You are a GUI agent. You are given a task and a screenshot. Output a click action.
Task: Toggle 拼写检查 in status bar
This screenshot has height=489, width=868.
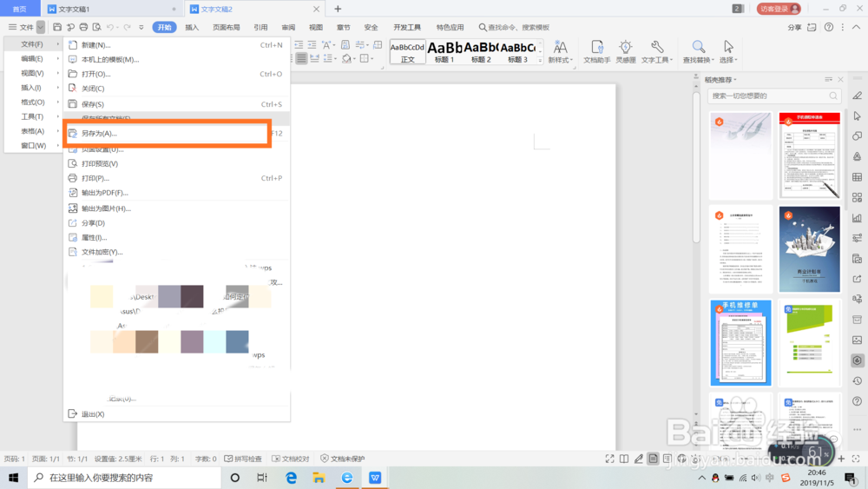tap(243, 459)
